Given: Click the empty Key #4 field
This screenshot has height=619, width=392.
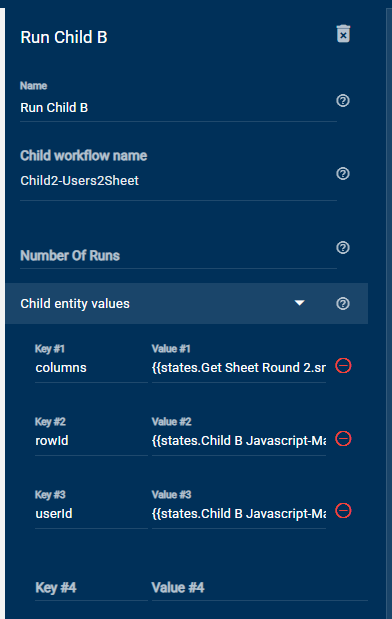Looking at the screenshot, I should click(x=91, y=588).
